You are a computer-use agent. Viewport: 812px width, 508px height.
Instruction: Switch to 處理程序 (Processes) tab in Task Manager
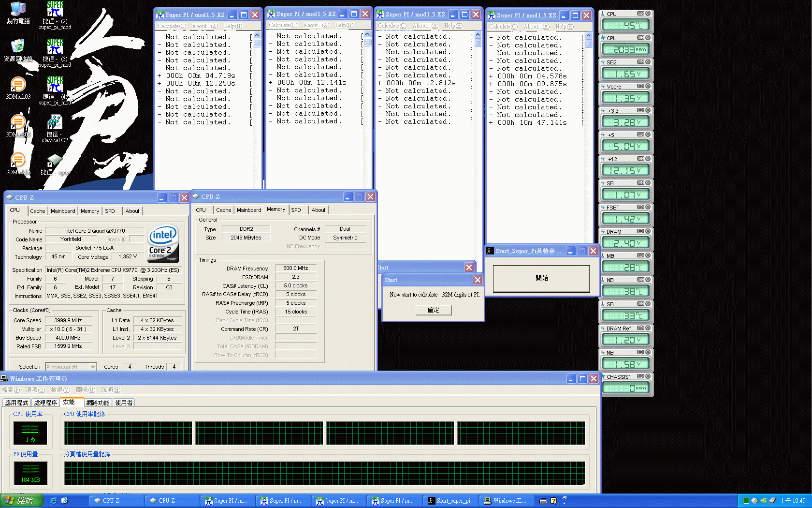(46, 403)
